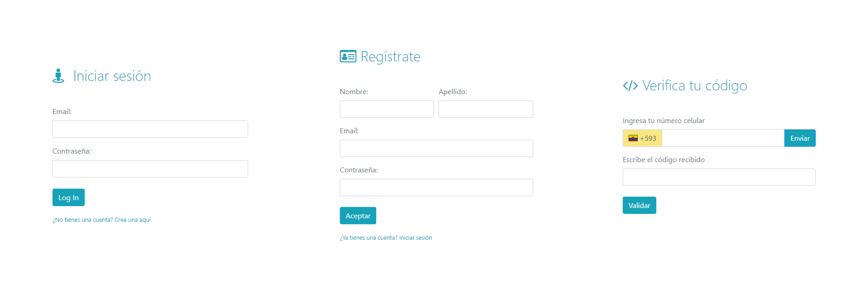Click the Ecuador flag icon
This screenshot has height=287, width=868.
coord(633,138)
